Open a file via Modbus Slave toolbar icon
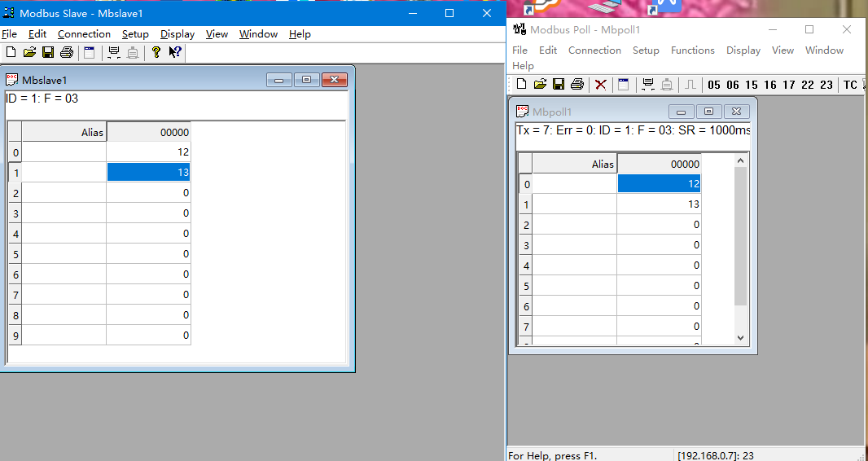Screen dimensions: 868x461 point(30,53)
